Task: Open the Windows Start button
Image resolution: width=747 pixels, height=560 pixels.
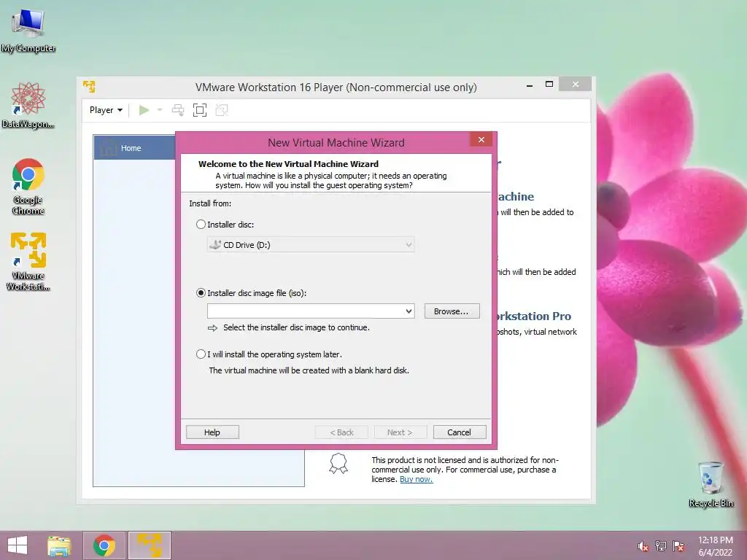Action: 18,545
